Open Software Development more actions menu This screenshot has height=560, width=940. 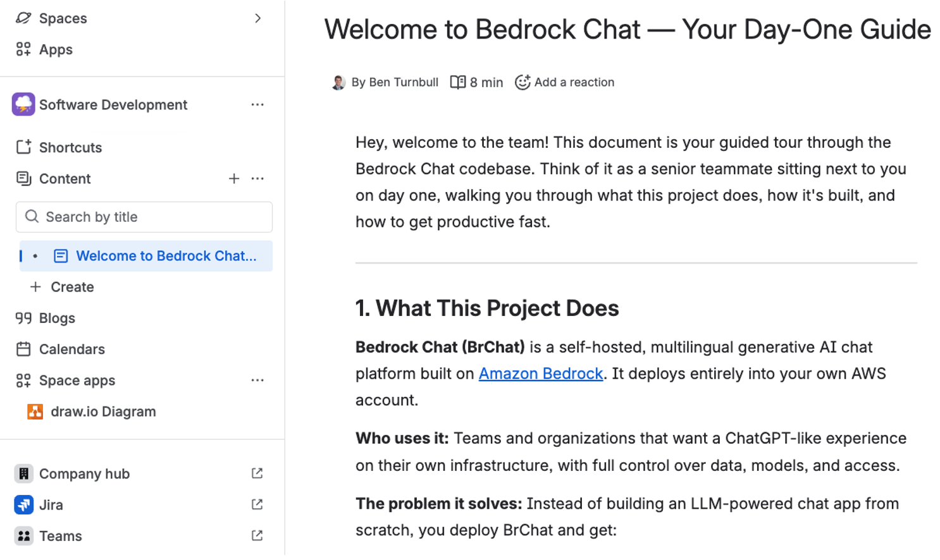(257, 105)
